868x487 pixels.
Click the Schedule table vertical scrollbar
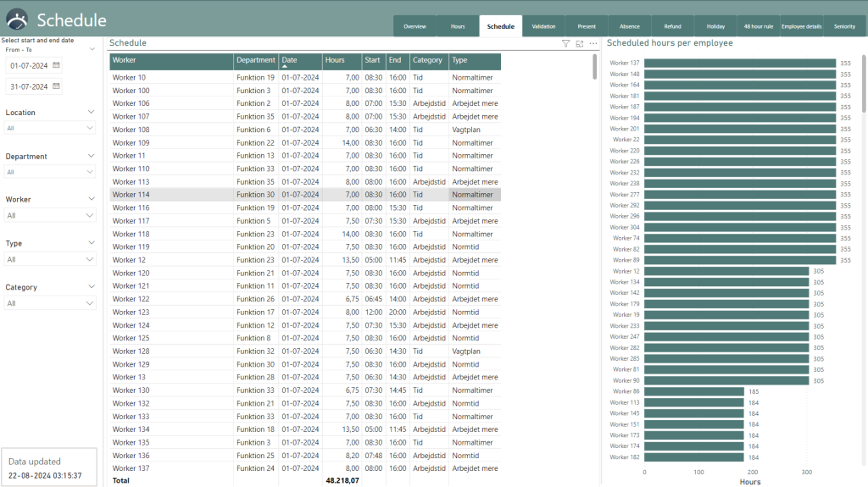[594, 67]
